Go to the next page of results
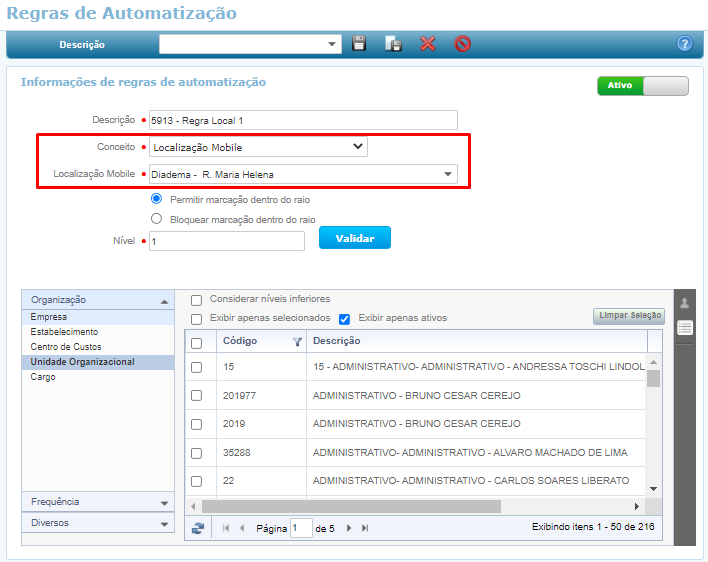Screen dimensions: 708x562 [x=348, y=528]
